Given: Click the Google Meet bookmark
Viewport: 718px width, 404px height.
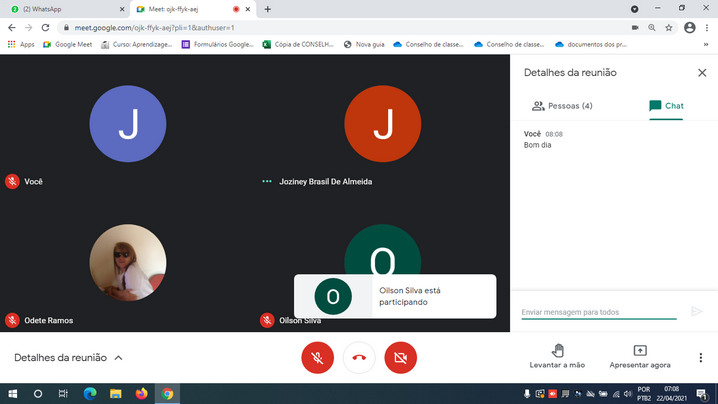Looking at the screenshot, I should [68, 44].
